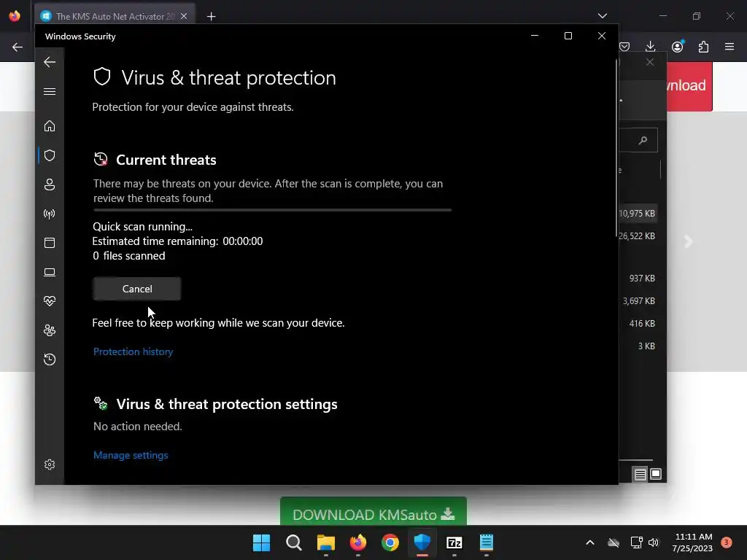Open a new Firefox tab

click(x=211, y=17)
